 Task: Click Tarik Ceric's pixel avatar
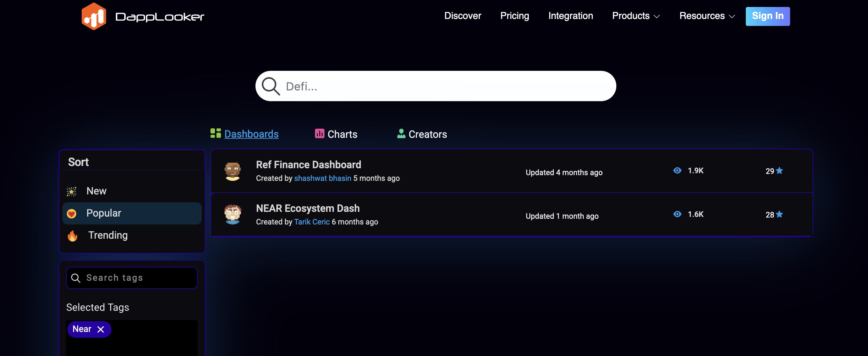pyautogui.click(x=232, y=214)
